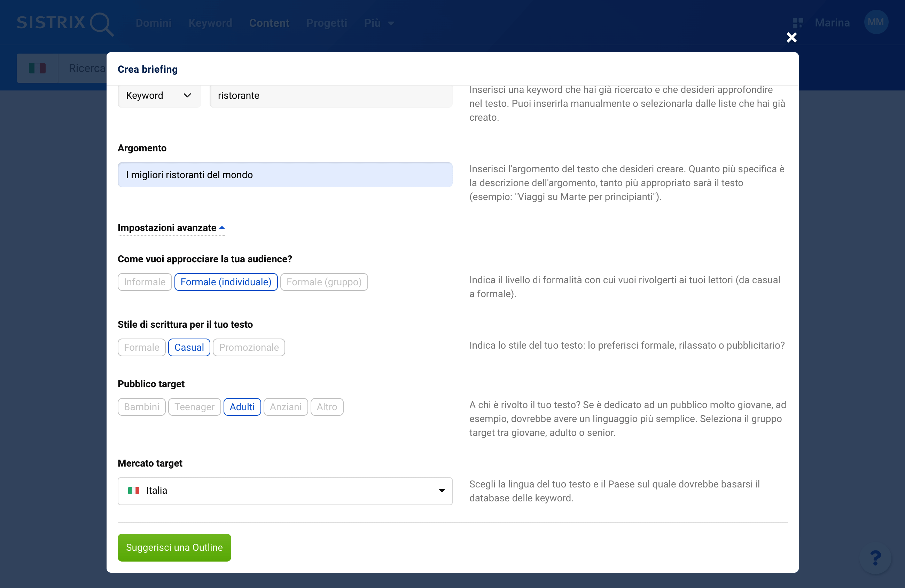Screen dimensions: 905x588
Task: Focus the Argomento text field
Action: coord(285,175)
